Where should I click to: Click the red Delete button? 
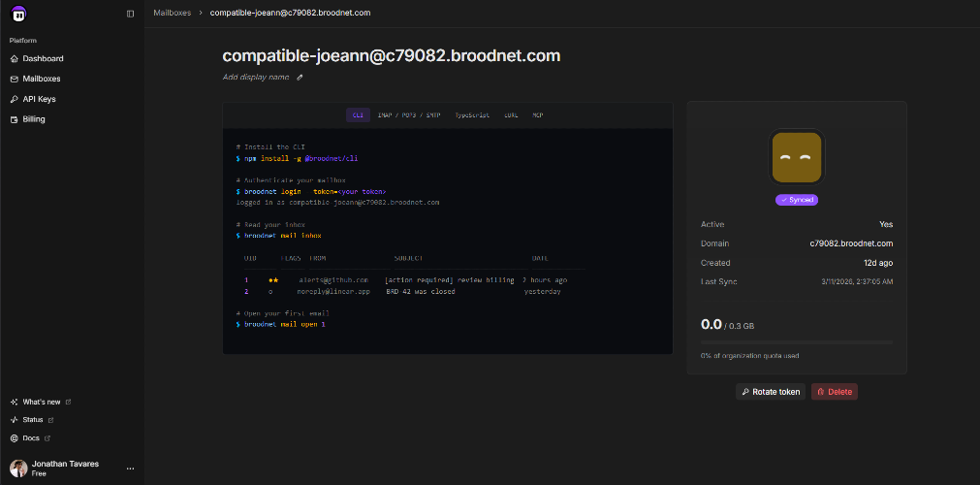tap(834, 392)
